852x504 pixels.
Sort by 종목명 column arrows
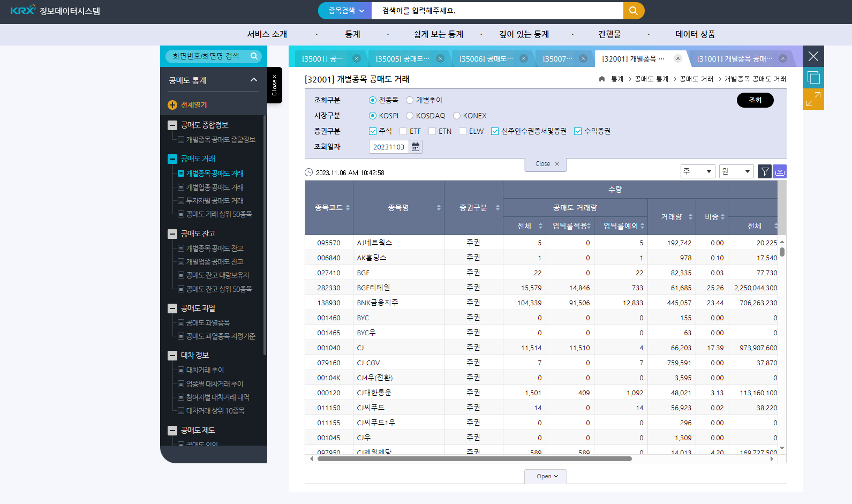439,208
